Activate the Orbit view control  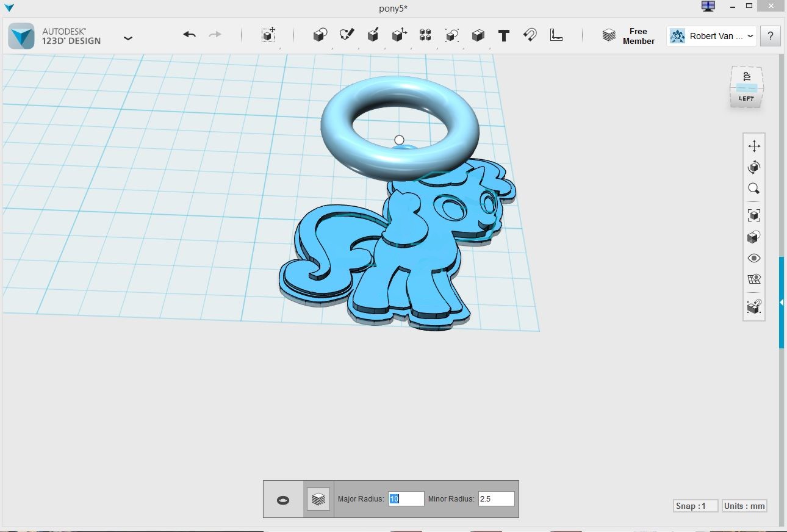coord(754,167)
